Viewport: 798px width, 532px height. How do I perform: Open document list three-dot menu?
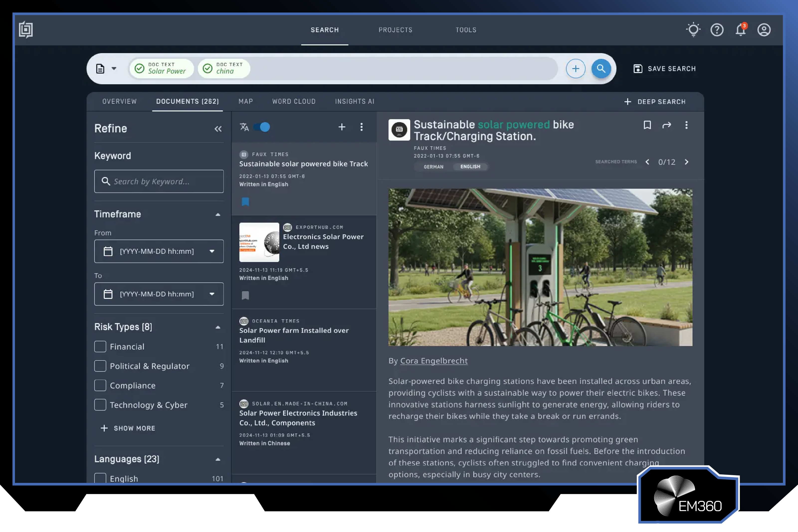pyautogui.click(x=362, y=127)
